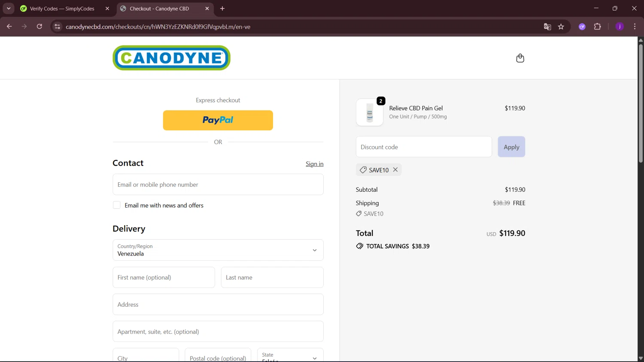Pay with the PayPal express button
Viewport: 644px width, 362px height.
218,120
